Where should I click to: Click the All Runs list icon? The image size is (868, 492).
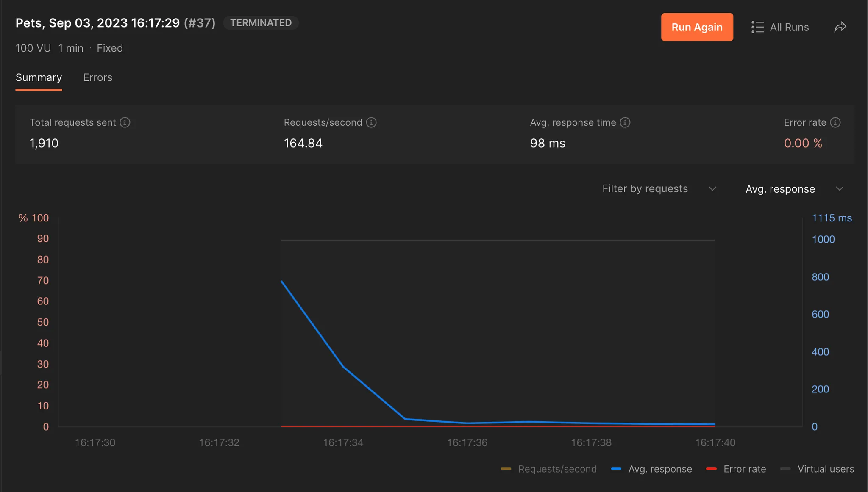pos(757,27)
